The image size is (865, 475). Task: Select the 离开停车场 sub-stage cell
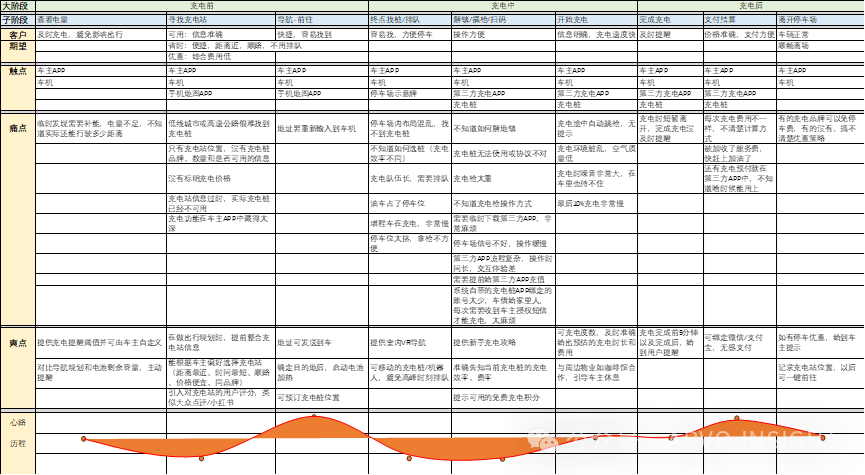819,19
